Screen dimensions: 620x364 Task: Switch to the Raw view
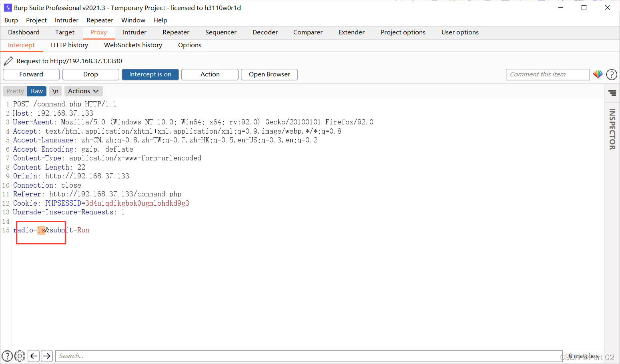[37, 91]
